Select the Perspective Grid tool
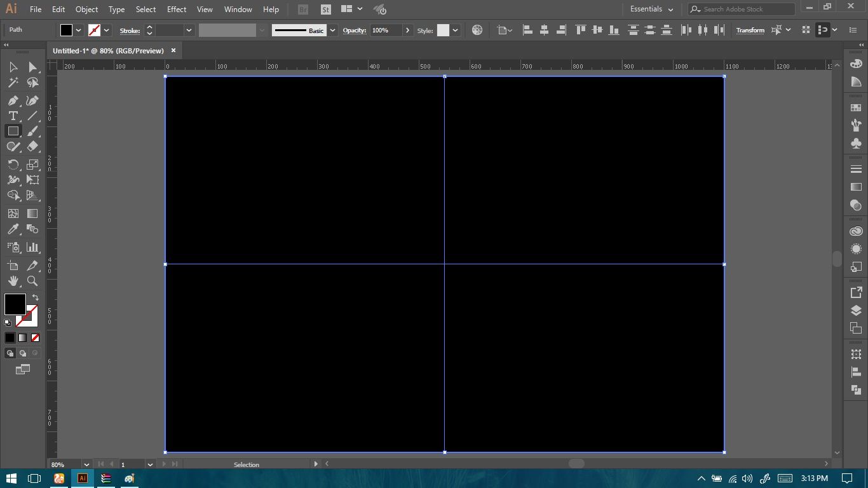This screenshot has width=868, height=488. (x=32, y=195)
